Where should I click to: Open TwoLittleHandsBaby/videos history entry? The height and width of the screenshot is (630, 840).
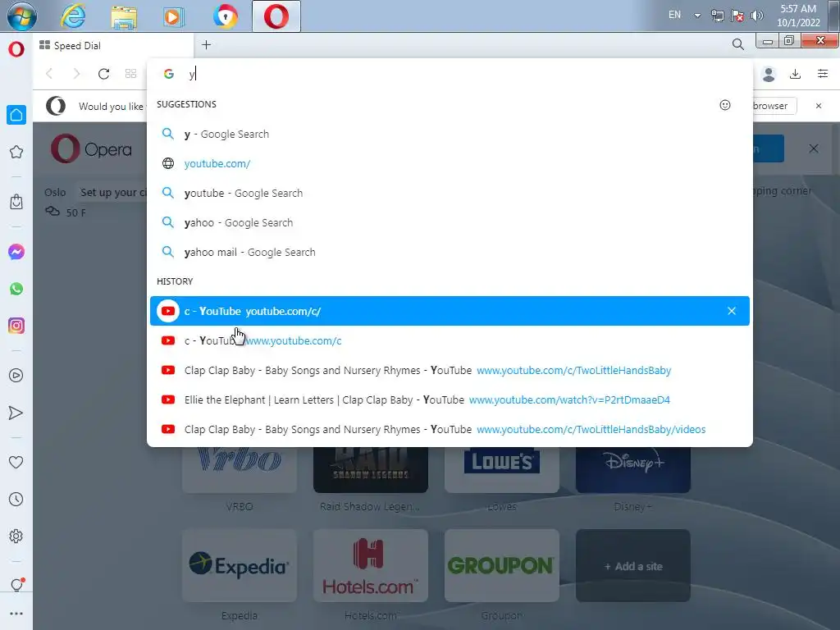click(x=450, y=429)
